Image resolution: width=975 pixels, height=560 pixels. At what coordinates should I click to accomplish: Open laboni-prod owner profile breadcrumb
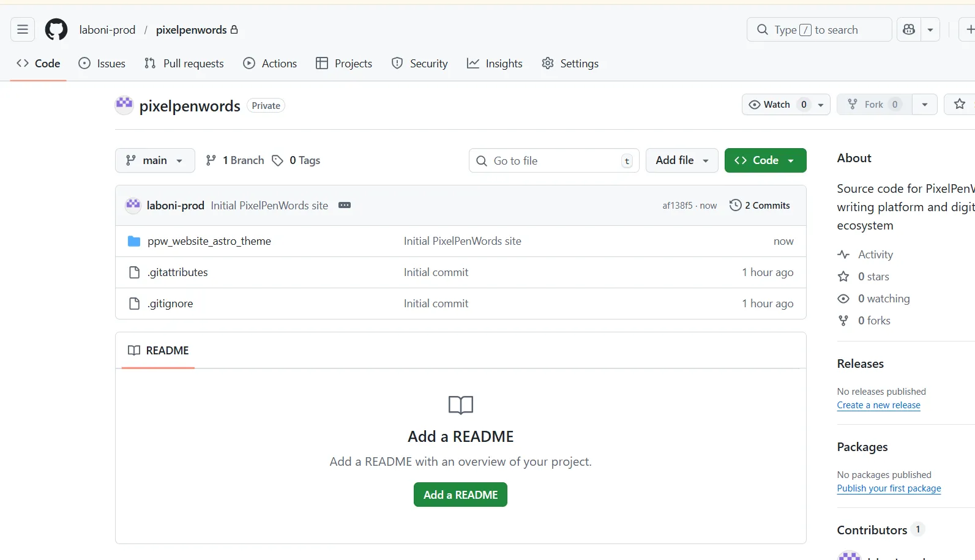107,30
